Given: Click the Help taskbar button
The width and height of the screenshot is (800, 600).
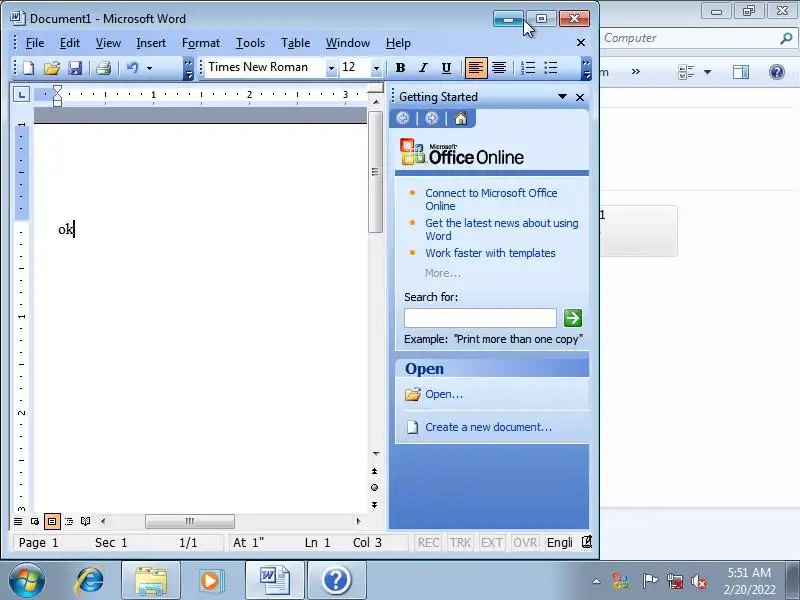Looking at the screenshot, I should (336, 581).
